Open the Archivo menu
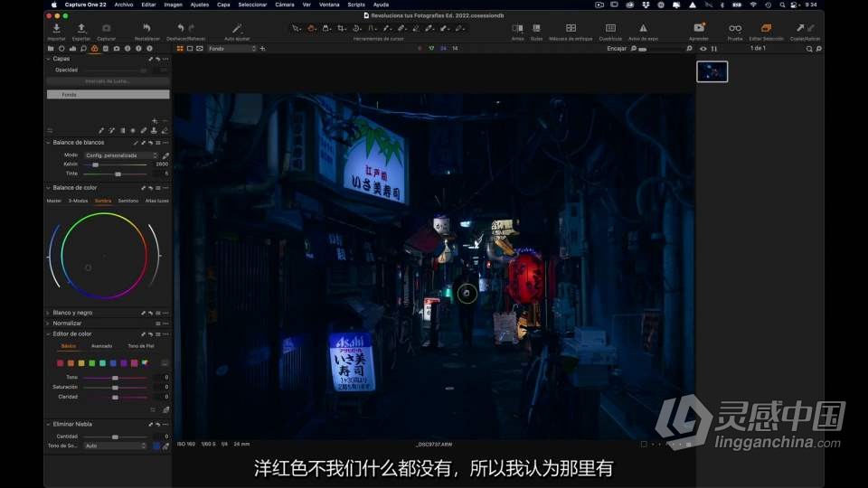Image resolution: width=868 pixels, height=488 pixels. (x=124, y=5)
